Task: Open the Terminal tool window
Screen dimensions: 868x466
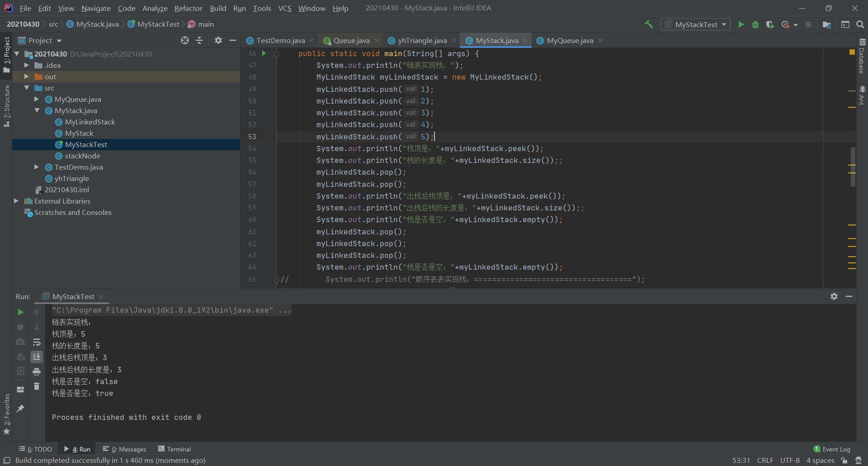Action: point(175,449)
